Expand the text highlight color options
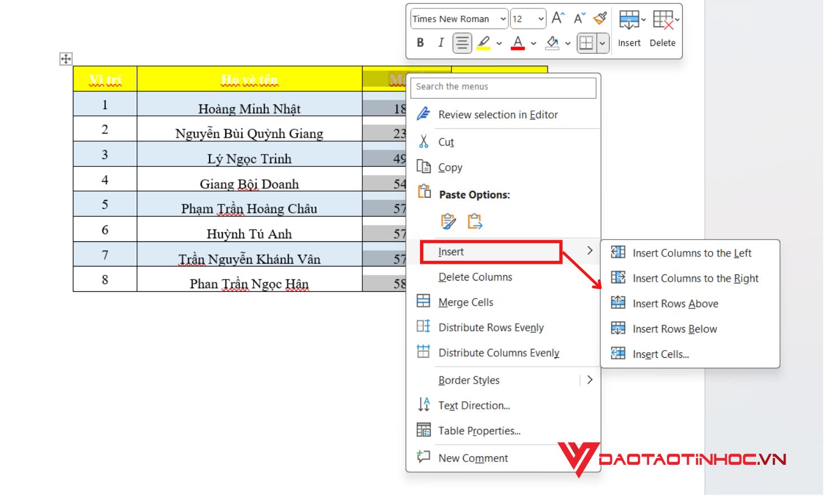 point(499,43)
